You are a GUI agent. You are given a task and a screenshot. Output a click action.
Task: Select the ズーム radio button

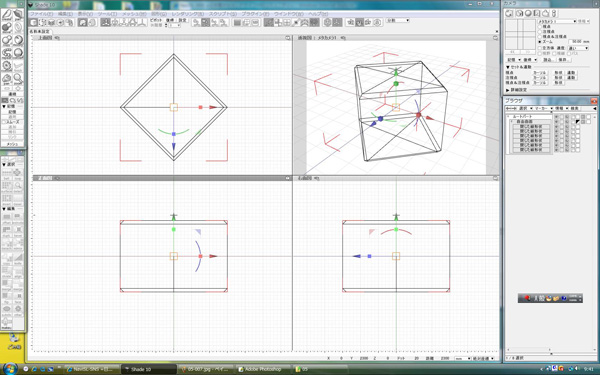point(540,41)
